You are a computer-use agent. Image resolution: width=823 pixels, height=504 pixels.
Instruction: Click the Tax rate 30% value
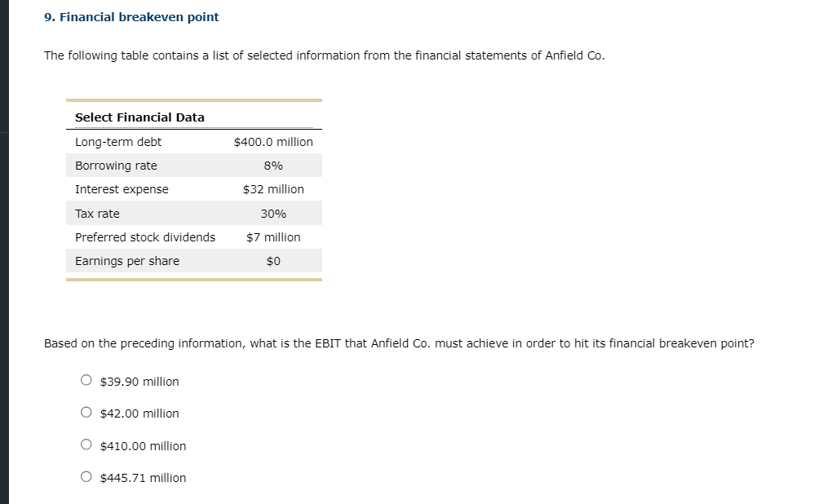(273, 214)
